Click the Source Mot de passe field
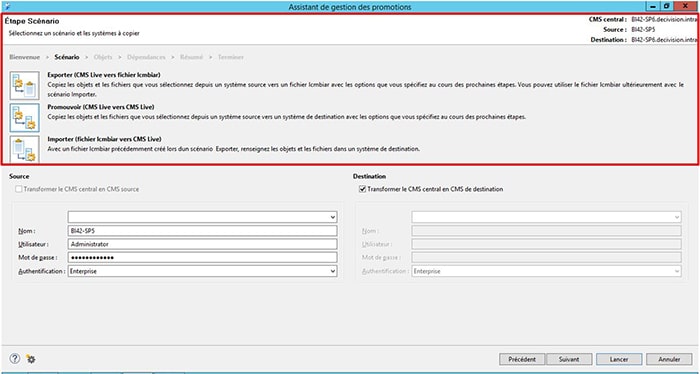 [202, 258]
